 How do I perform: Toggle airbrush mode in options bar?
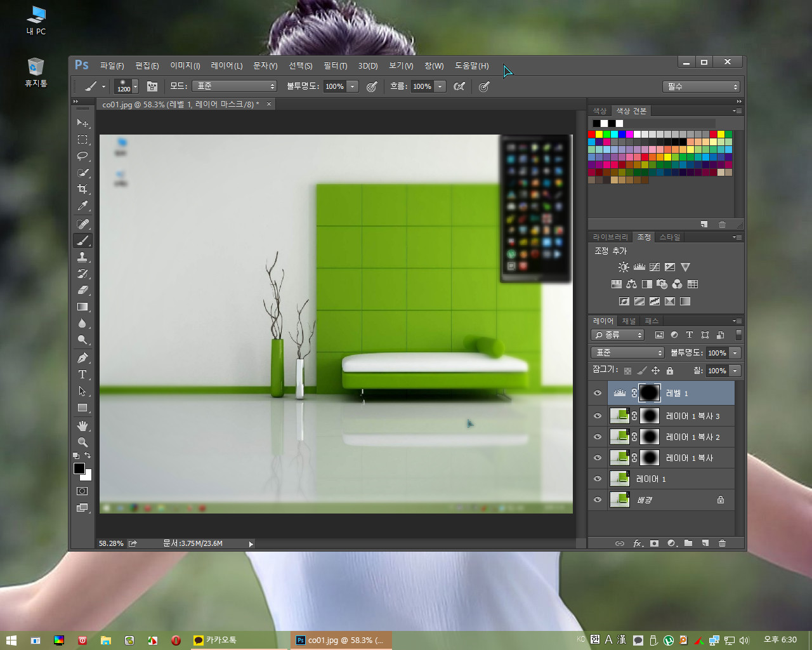tap(459, 86)
